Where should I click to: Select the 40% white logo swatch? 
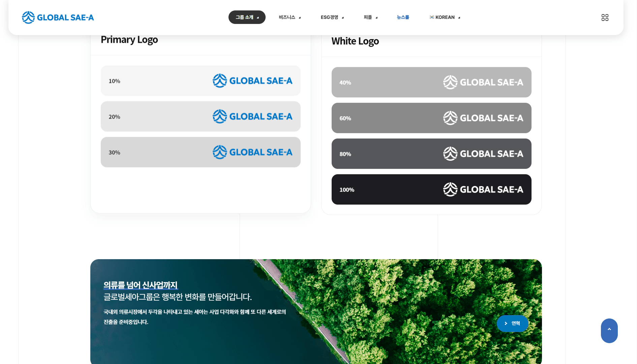pos(431,82)
